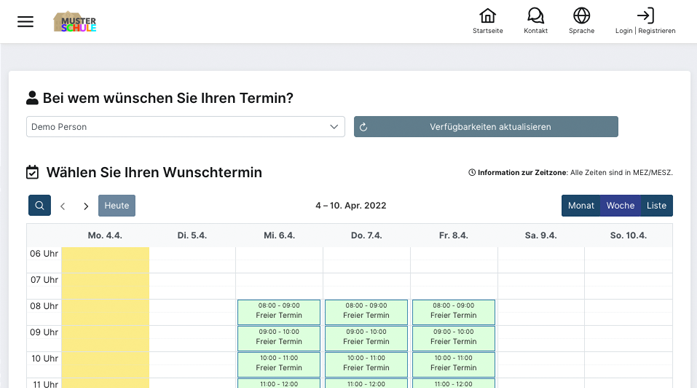Select Fr. 8.4. 10:00 - 11:00 Freier Termin
This screenshot has width=697, height=388.
coord(453,364)
